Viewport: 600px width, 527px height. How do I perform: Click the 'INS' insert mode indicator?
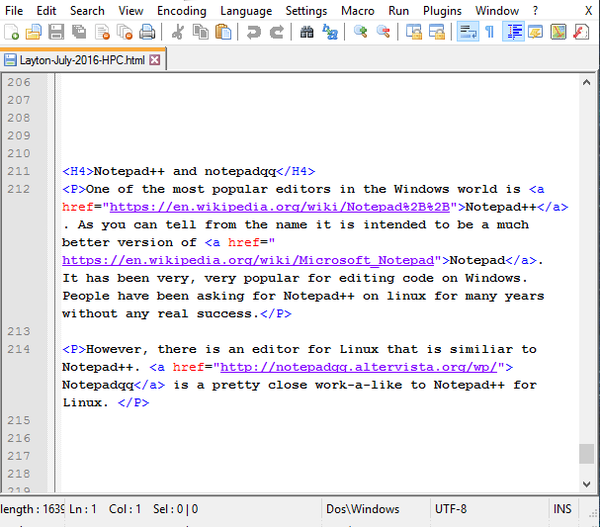(562, 509)
